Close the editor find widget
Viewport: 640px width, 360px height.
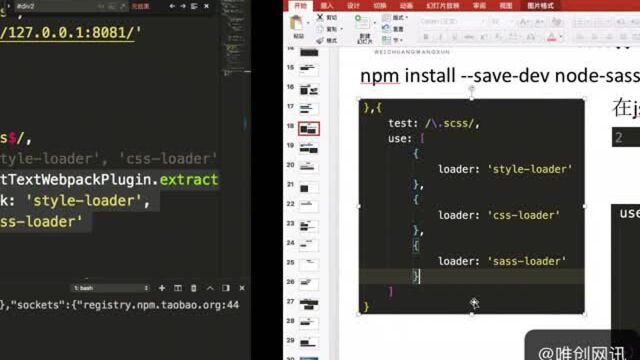pos(207,6)
